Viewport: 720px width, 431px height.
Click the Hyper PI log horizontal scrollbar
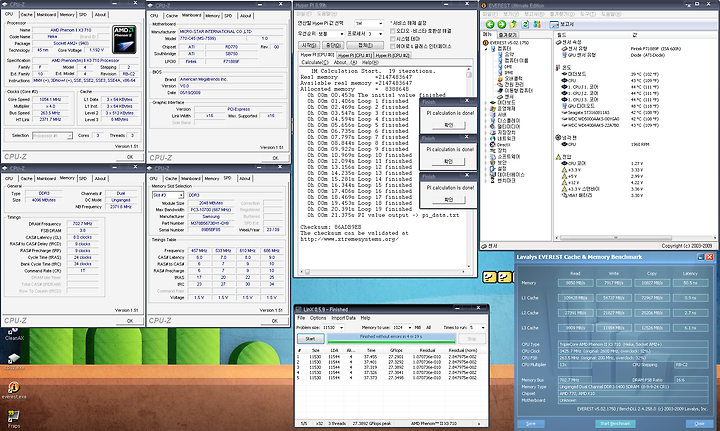click(382, 272)
